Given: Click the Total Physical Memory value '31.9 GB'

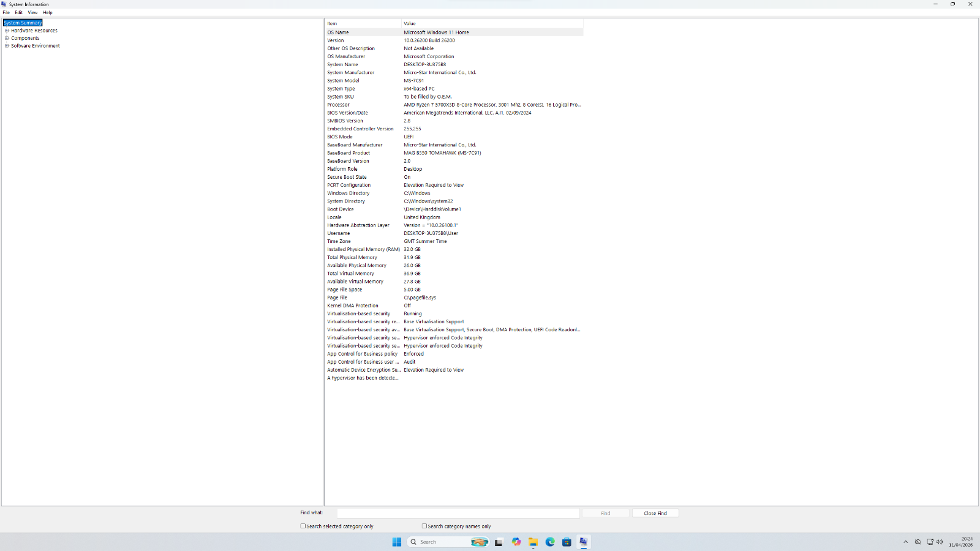Looking at the screenshot, I should point(412,258).
